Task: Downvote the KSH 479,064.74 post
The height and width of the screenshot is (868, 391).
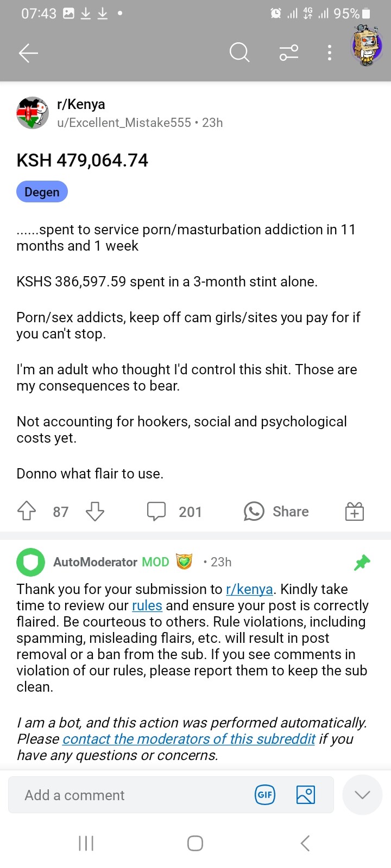Action: pos(95,512)
